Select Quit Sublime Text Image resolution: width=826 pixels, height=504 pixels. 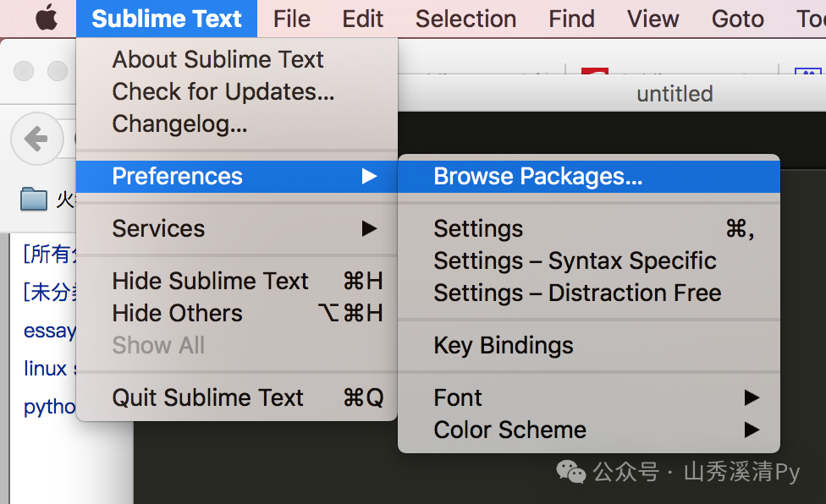(x=236, y=397)
